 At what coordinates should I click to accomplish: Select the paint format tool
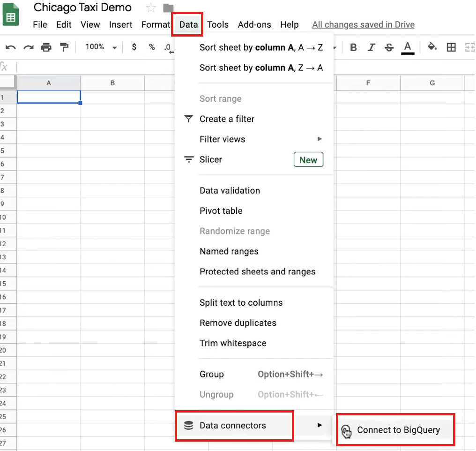[64, 47]
